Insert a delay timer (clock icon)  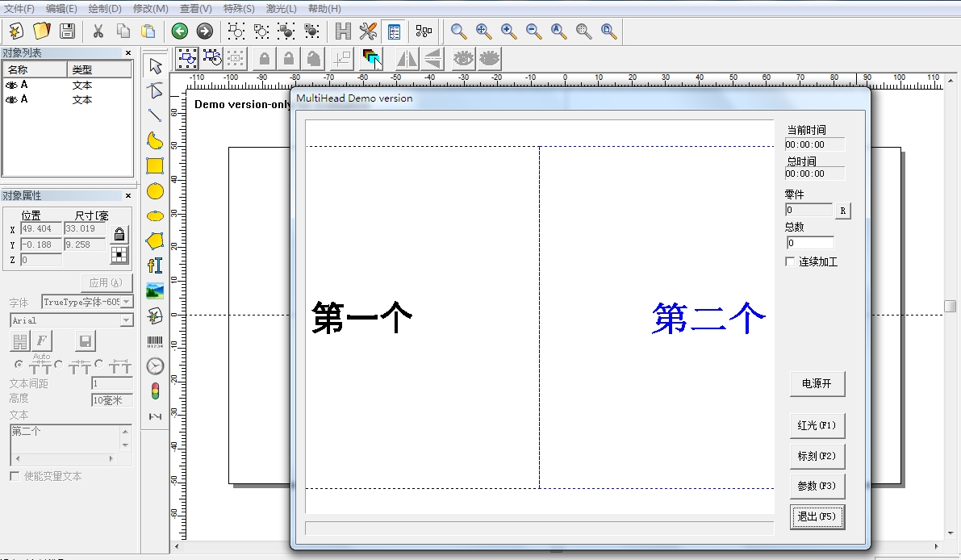155,366
